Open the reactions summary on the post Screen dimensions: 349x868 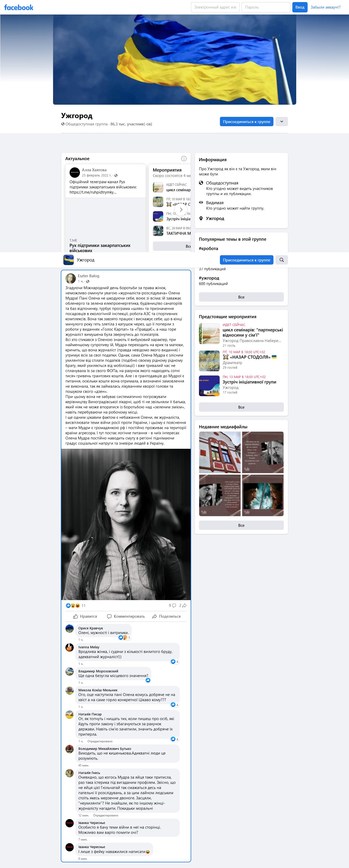(76, 606)
